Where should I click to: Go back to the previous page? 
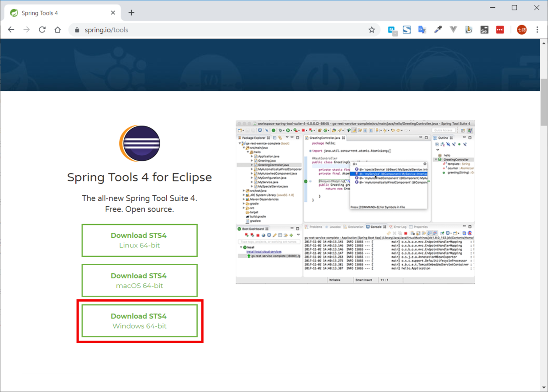(x=11, y=30)
